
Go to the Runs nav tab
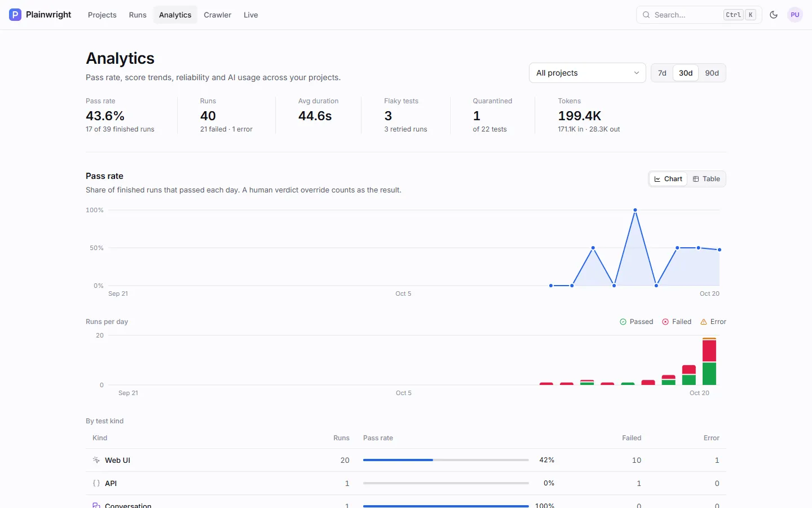[x=138, y=15]
